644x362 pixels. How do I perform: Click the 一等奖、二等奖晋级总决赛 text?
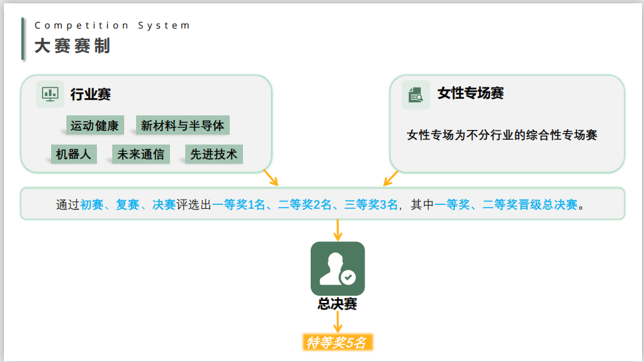tap(506, 204)
